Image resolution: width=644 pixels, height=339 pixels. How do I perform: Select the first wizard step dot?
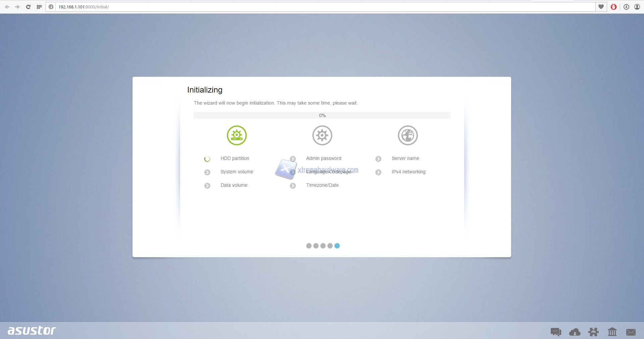309,246
